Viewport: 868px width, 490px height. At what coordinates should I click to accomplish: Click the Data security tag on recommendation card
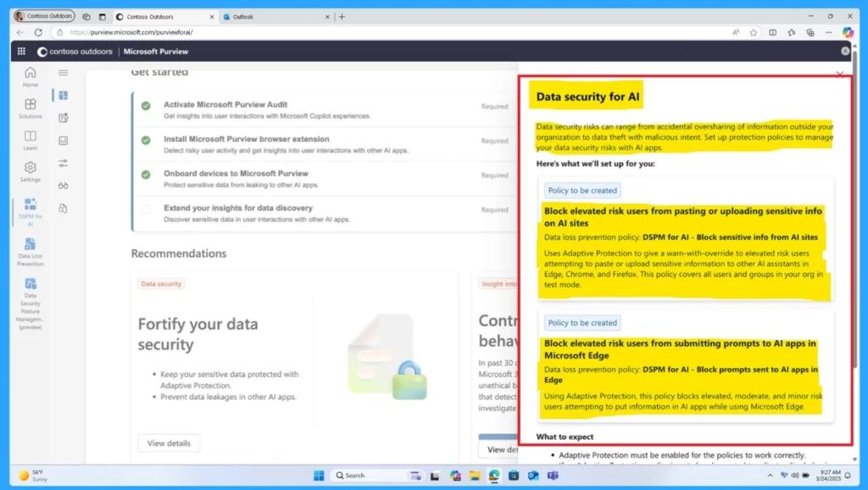click(161, 283)
